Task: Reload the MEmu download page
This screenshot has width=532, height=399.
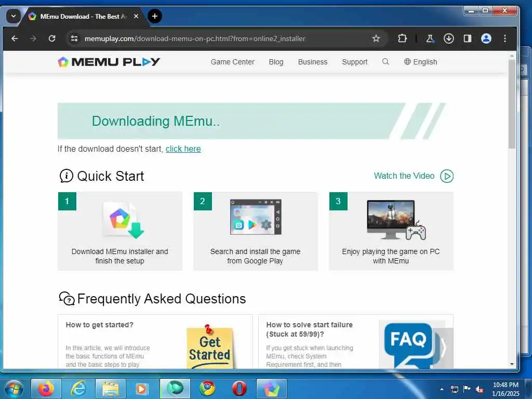Action: 52,38
